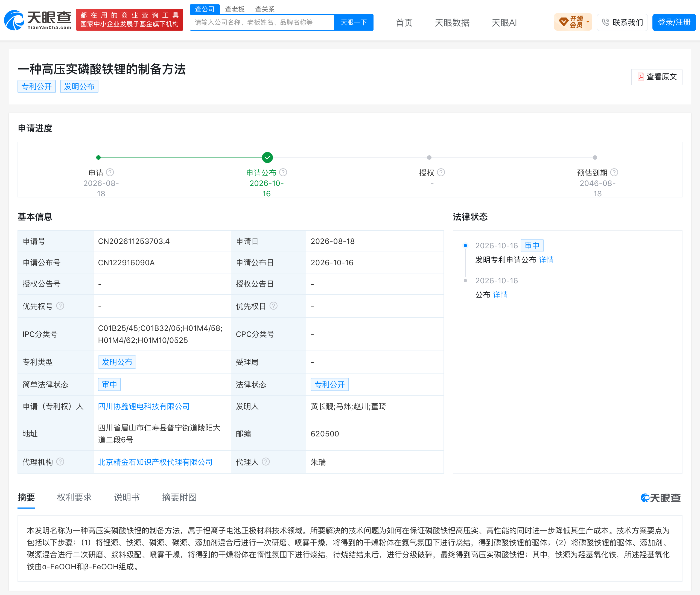The width and height of the screenshot is (700, 595).
Task: Click the 专利公开 tag in 法律状态 row
Action: pos(329,384)
